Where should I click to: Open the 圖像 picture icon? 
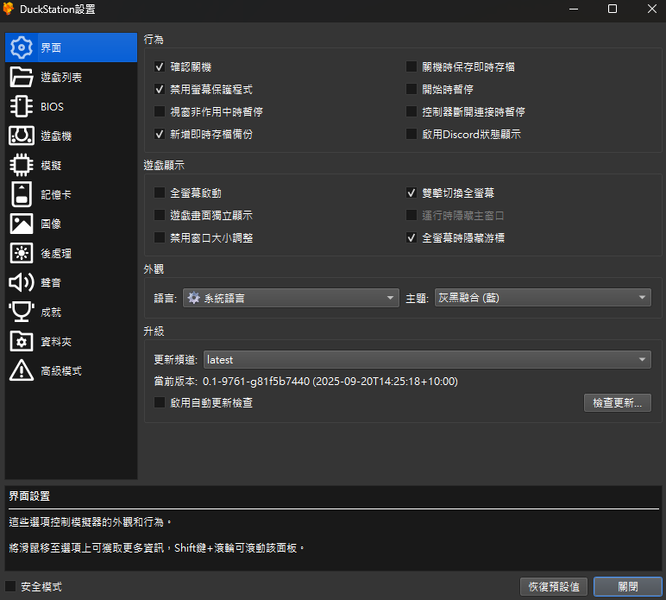point(21,224)
